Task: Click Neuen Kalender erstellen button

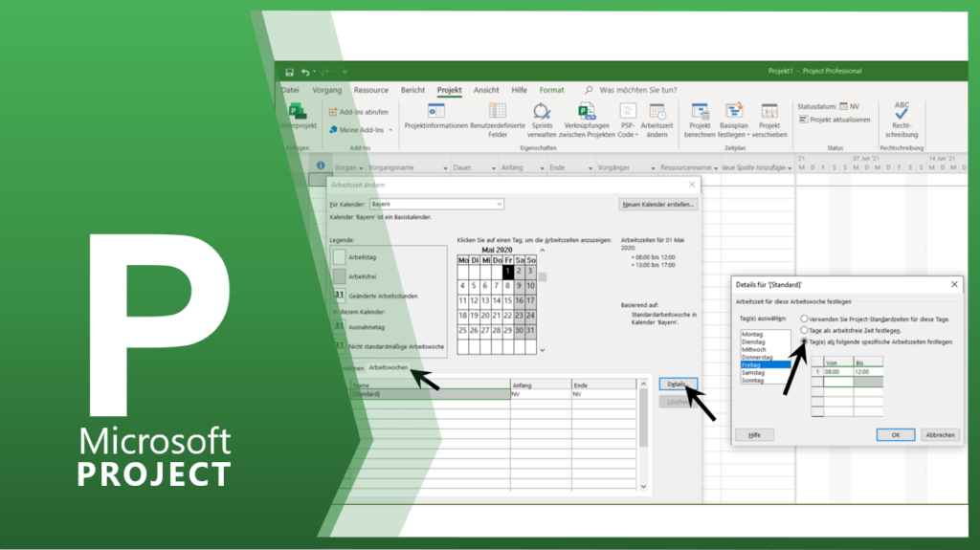Action: point(658,205)
